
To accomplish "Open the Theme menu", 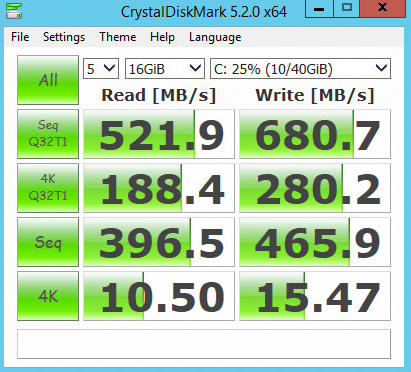I will (x=118, y=37).
